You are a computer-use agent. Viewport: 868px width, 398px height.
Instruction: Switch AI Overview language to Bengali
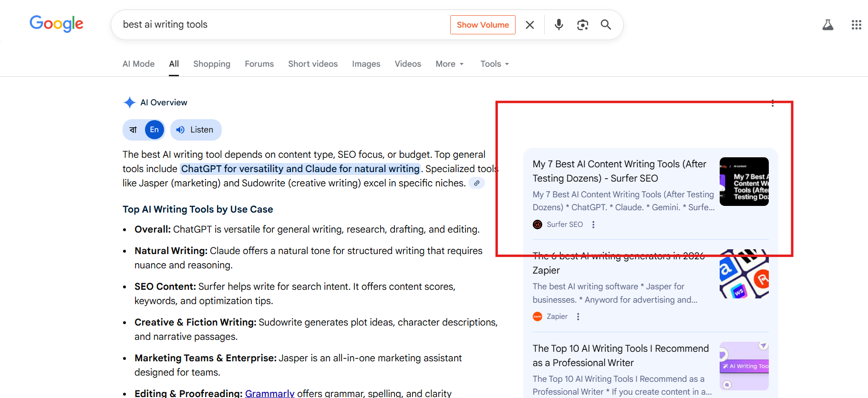(x=134, y=130)
